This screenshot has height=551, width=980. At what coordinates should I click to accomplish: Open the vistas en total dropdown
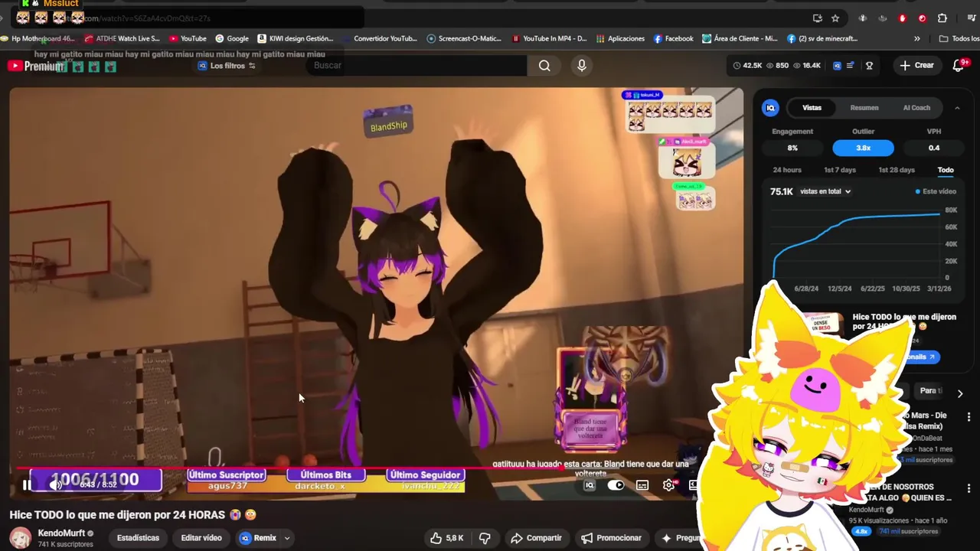[x=825, y=191]
